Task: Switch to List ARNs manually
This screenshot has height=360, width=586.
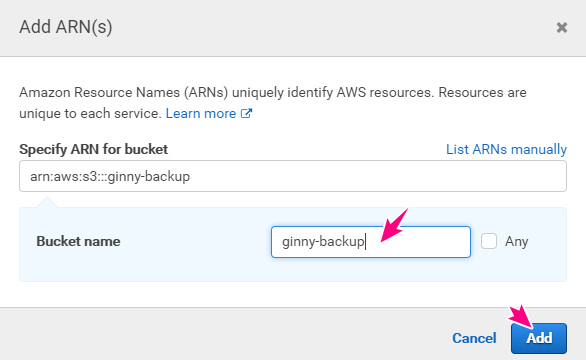Action: (x=506, y=149)
